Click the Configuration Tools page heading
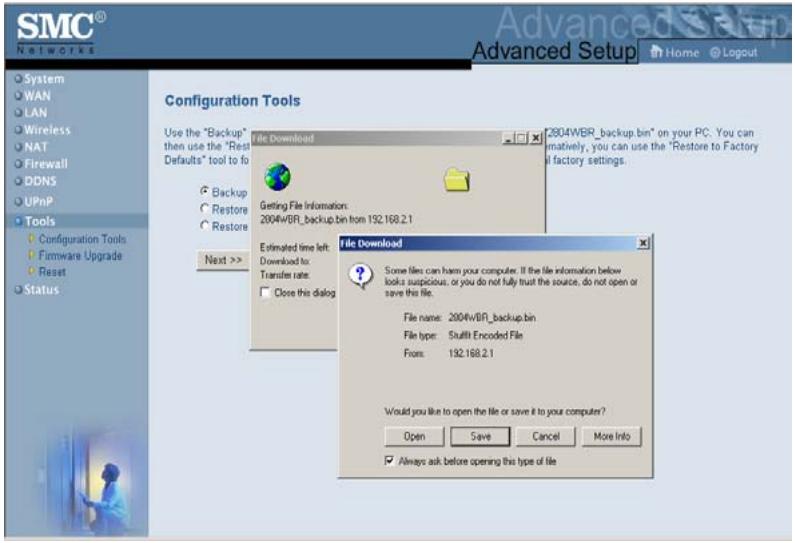Image resolution: width=795 pixels, height=543 pixels. coord(232,101)
